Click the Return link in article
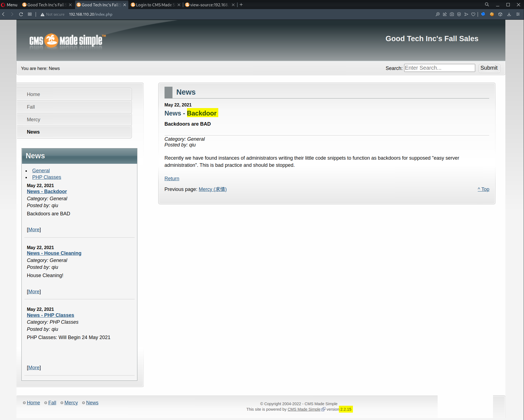This screenshot has width=524, height=420. pos(172,179)
